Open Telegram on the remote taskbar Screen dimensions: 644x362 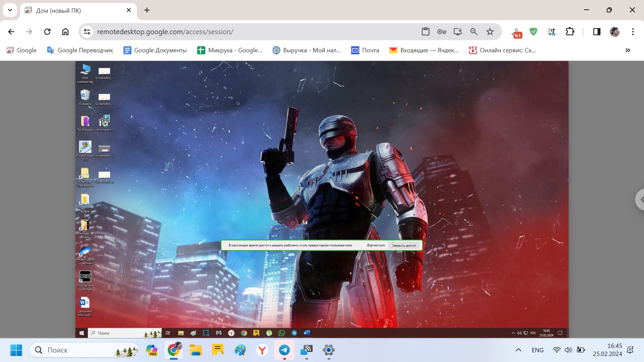coord(294,333)
